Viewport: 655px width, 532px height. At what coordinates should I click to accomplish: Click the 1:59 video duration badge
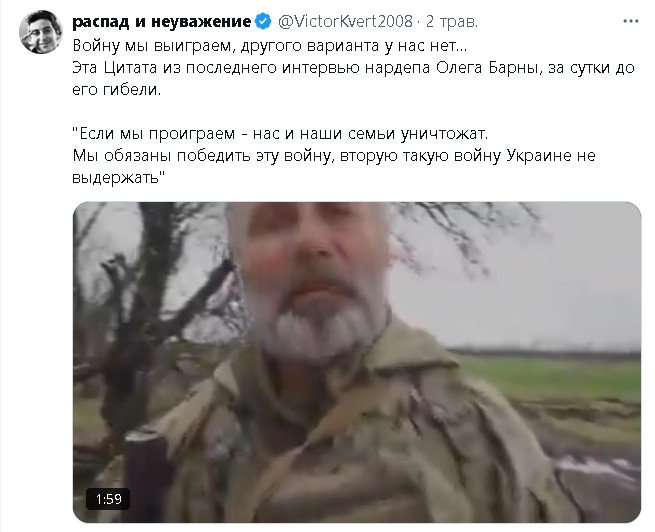pyautogui.click(x=108, y=499)
